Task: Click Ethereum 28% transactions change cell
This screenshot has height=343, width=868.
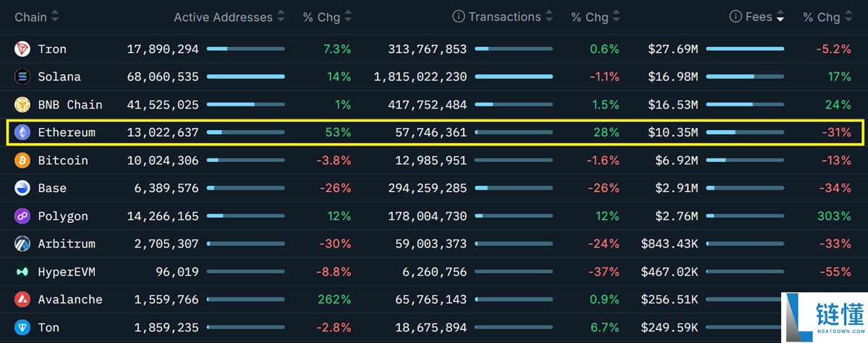Action: click(x=606, y=132)
